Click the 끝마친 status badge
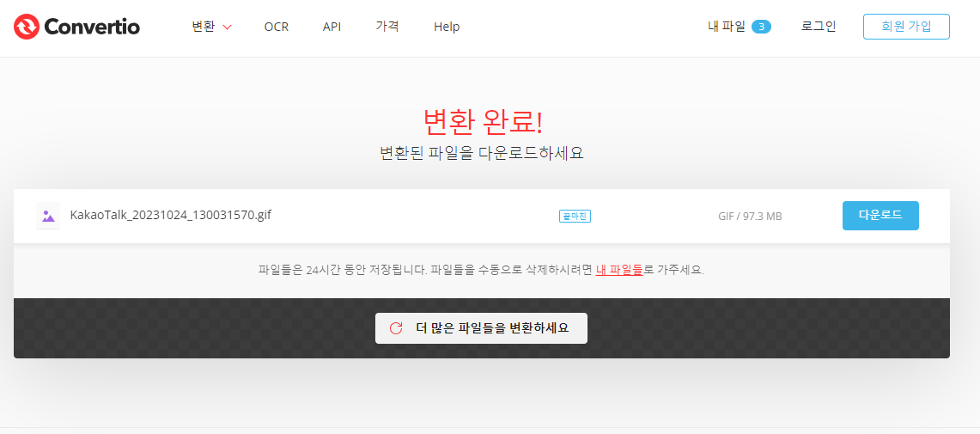The image size is (980, 434). tap(575, 217)
